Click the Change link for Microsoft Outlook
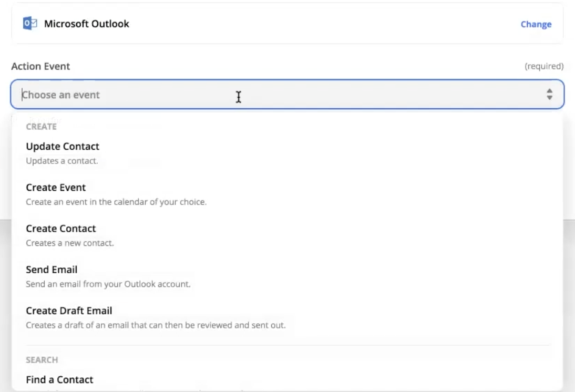Image resolution: width=575 pixels, height=392 pixels. pyautogui.click(x=536, y=24)
